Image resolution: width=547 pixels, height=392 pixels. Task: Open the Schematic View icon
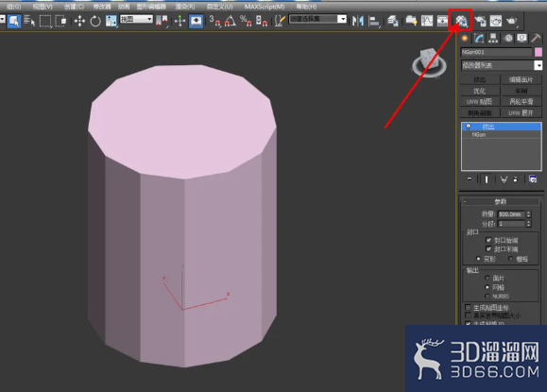(442, 21)
